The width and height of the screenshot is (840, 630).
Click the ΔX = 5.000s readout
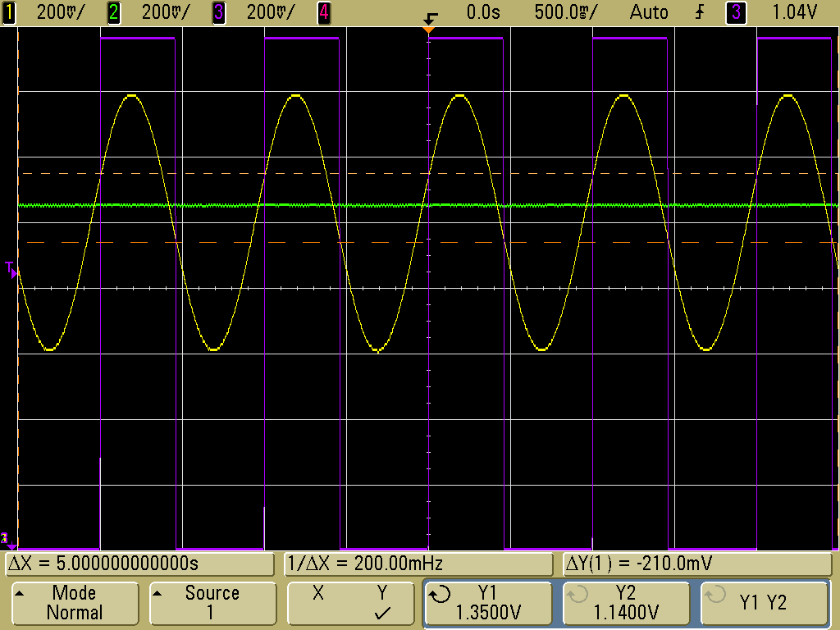tap(139, 564)
